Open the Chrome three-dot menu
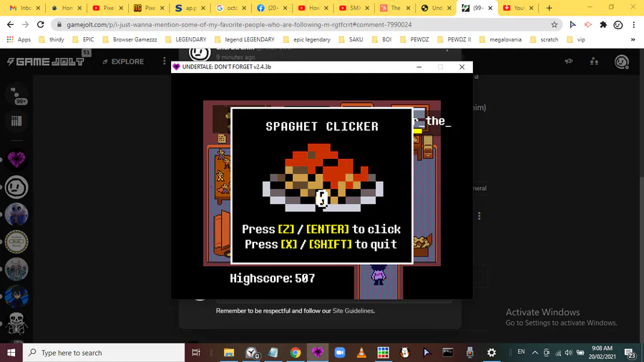The image size is (644, 362). coord(633,24)
